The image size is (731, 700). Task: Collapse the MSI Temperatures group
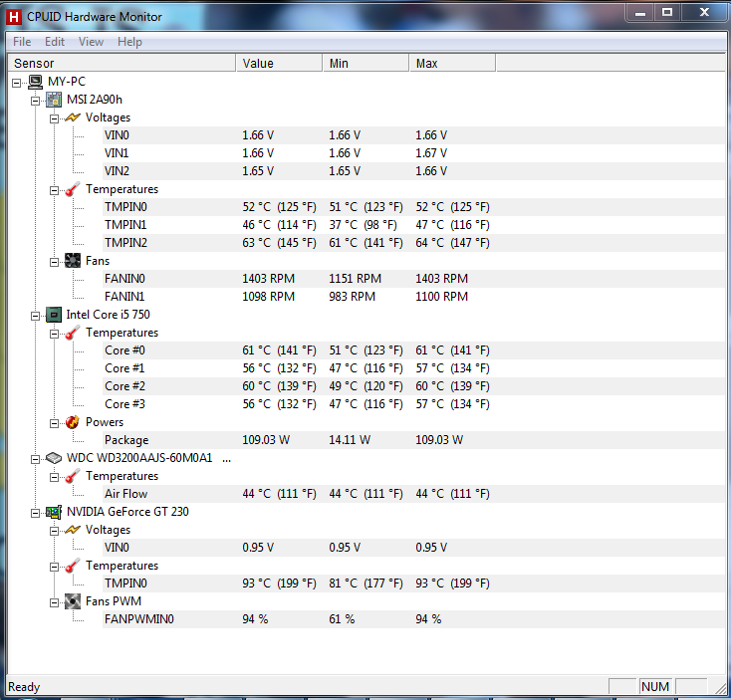point(54,190)
